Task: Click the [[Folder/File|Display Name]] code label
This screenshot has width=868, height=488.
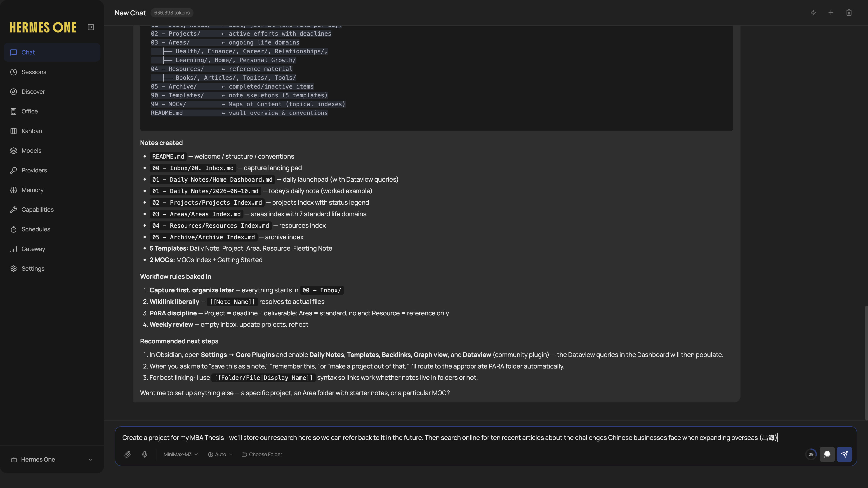Action: [264, 378]
